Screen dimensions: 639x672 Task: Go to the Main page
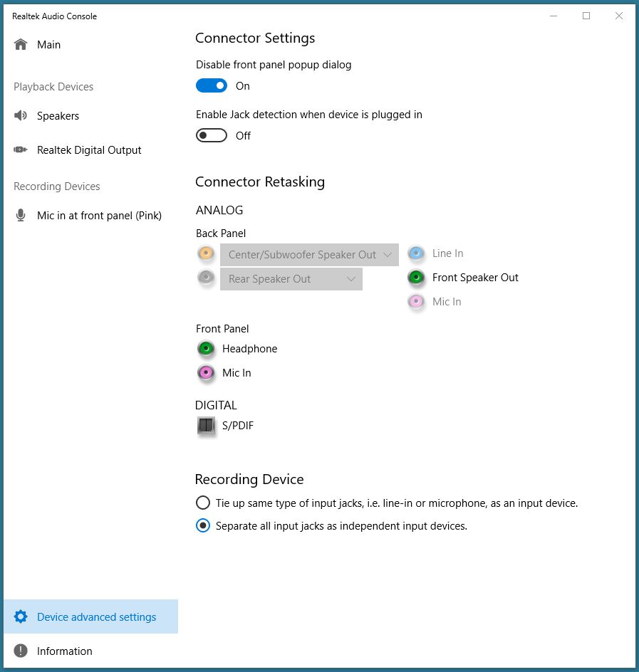click(91, 45)
